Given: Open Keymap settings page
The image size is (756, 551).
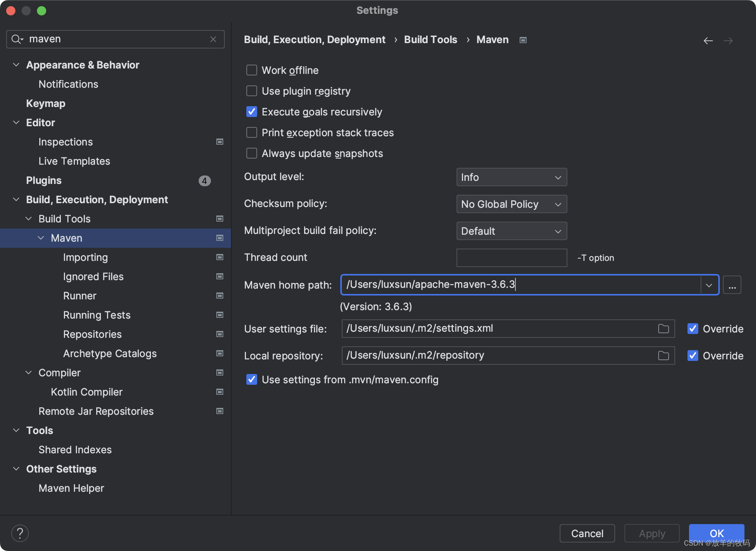Looking at the screenshot, I should click(46, 104).
